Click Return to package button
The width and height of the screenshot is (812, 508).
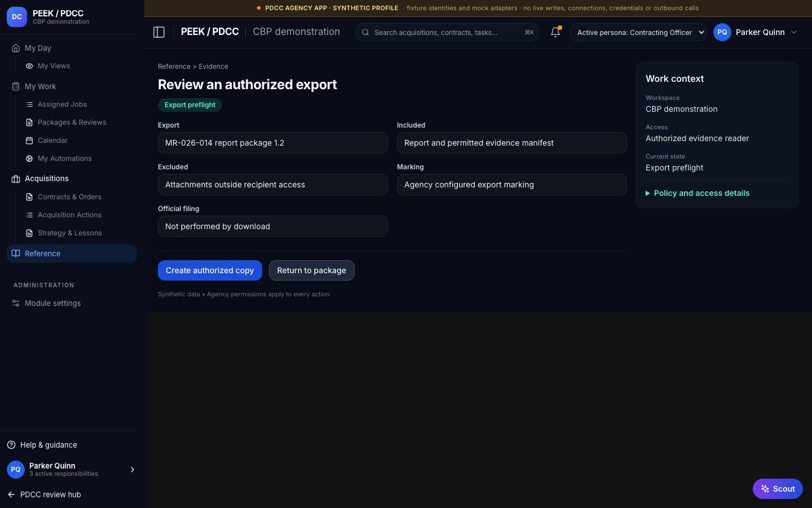click(x=311, y=270)
